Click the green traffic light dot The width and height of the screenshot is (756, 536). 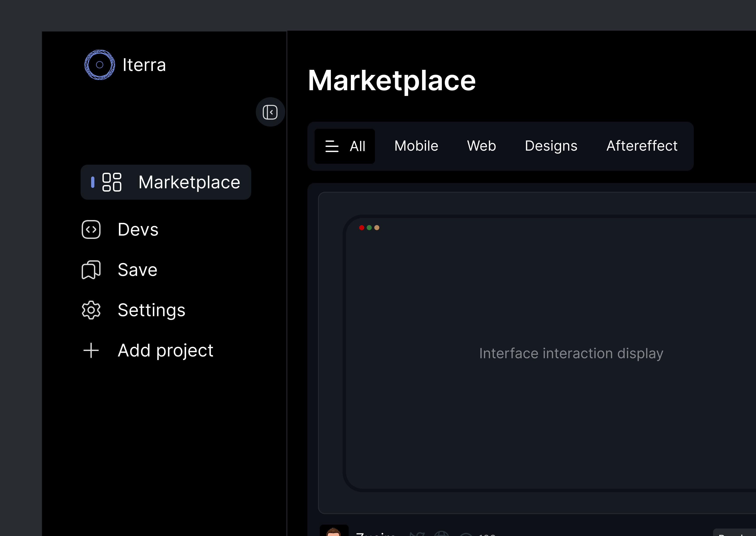click(369, 228)
